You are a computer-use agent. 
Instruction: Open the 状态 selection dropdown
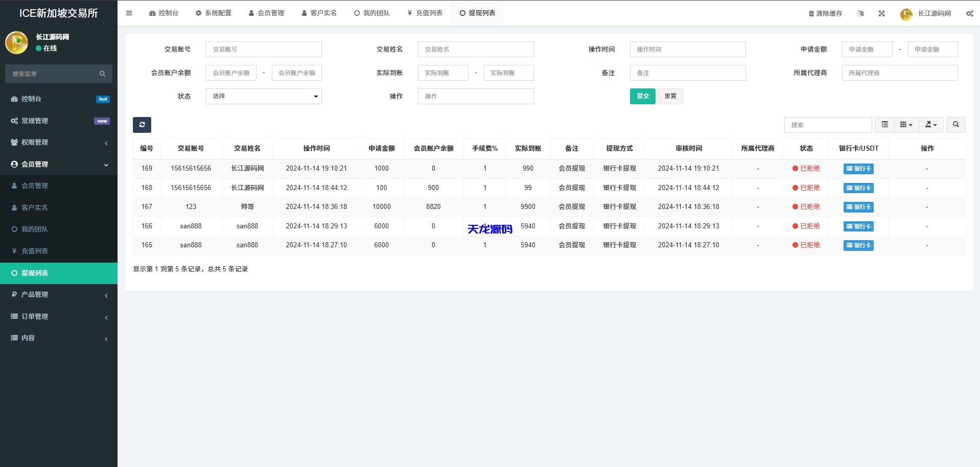coord(263,96)
